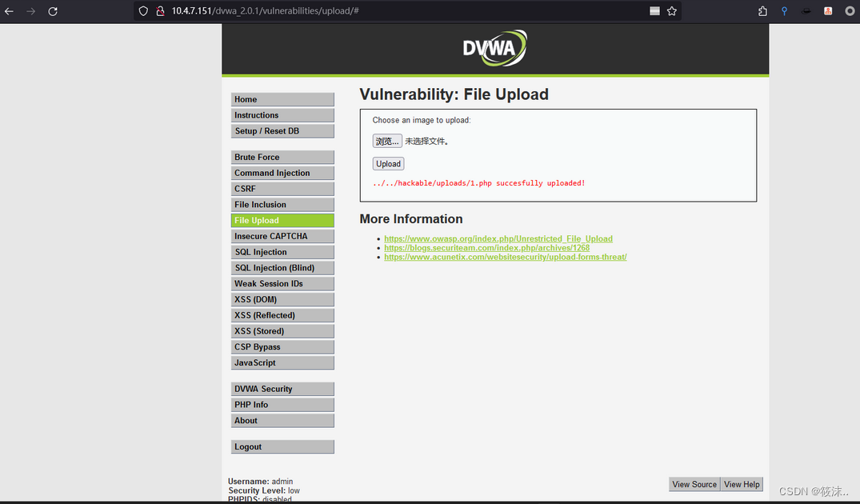Image resolution: width=860 pixels, height=504 pixels.
Task: Open the SQL Injection page
Action: point(282,252)
